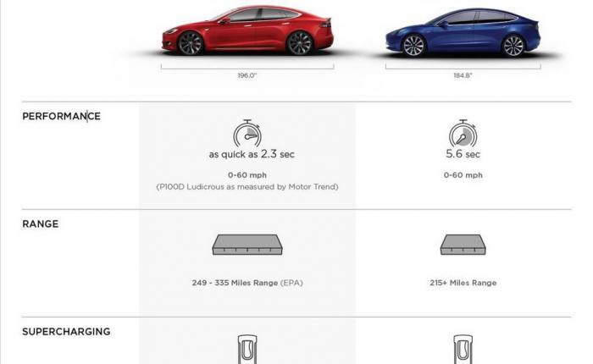Screen dimensions: 593x364
Task: Click the '215+ Miles Range' text
Action: pos(463,283)
